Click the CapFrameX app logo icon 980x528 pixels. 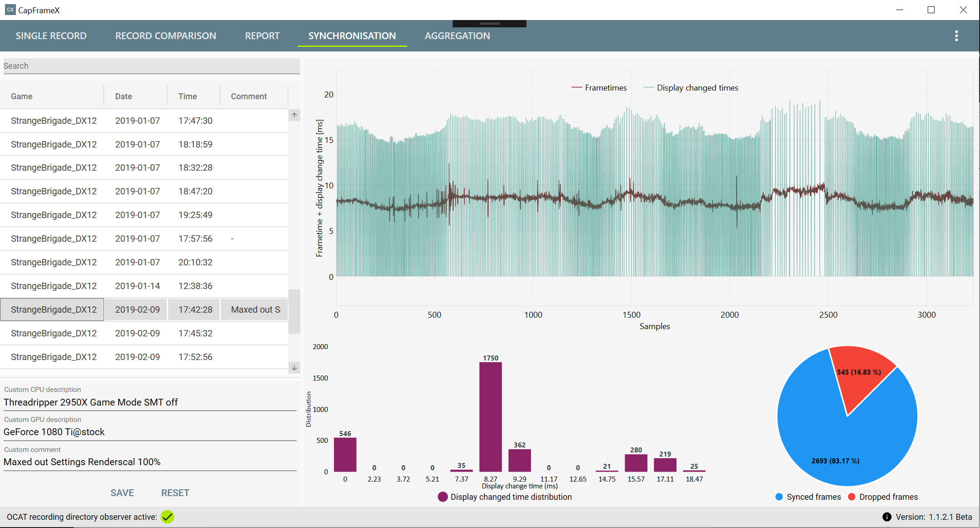pyautogui.click(x=10, y=10)
